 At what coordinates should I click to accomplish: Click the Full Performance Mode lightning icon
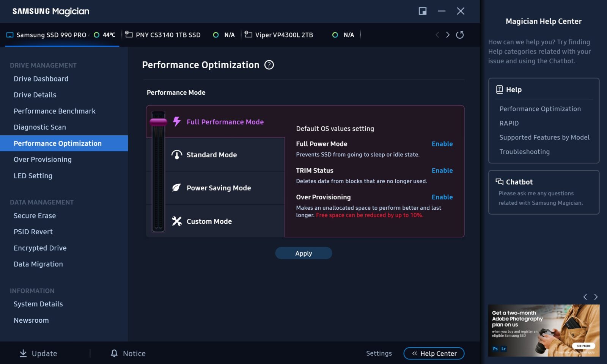click(x=177, y=122)
